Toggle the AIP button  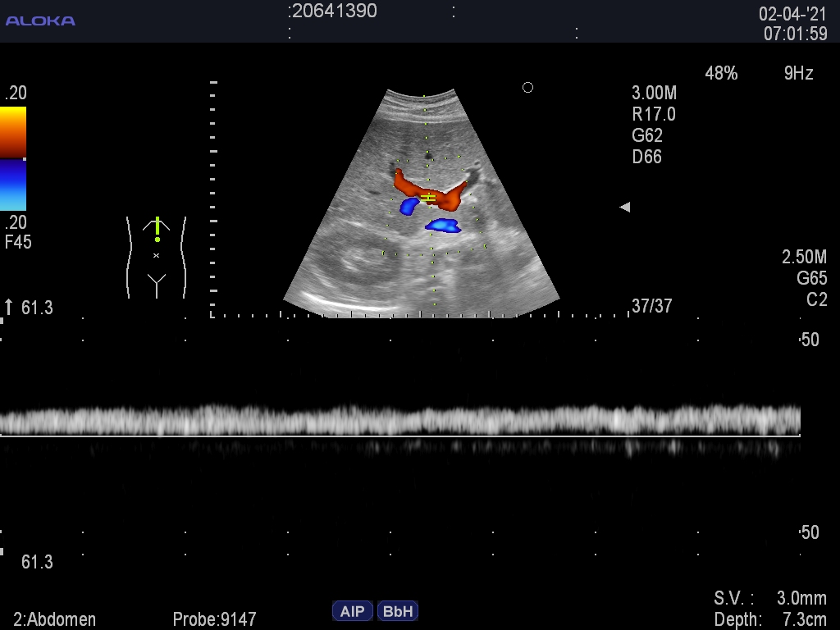352,611
